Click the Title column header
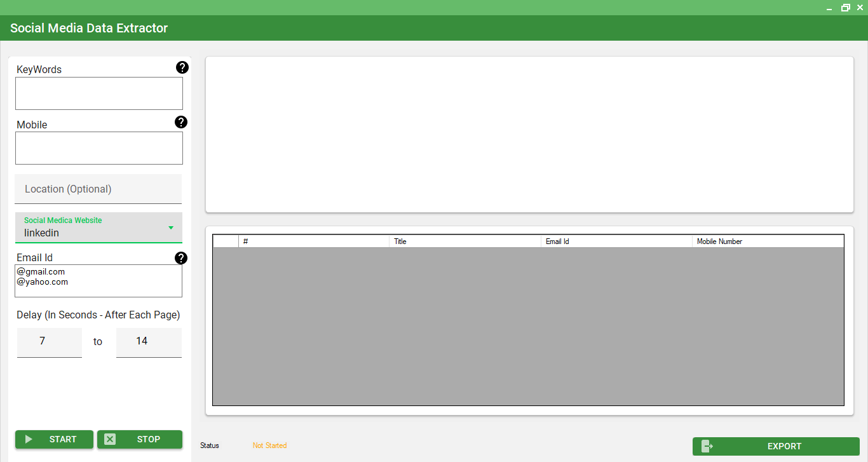Image resolution: width=868 pixels, height=462 pixels. point(465,241)
